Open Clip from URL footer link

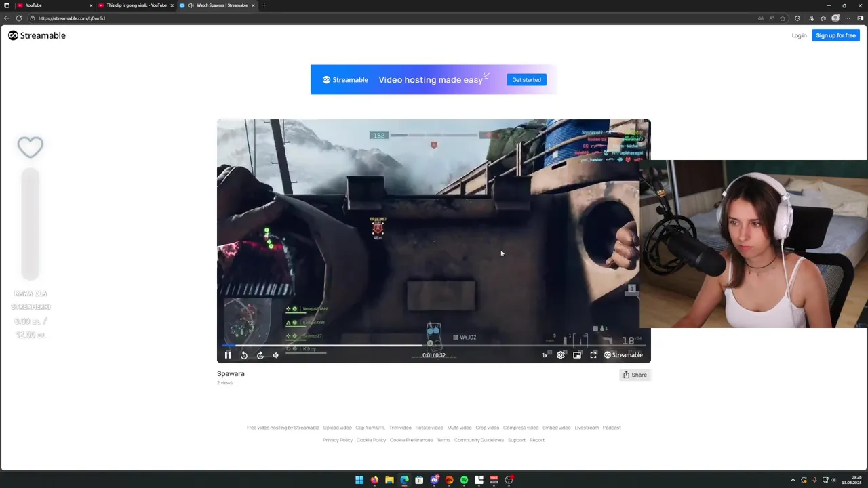click(370, 428)
